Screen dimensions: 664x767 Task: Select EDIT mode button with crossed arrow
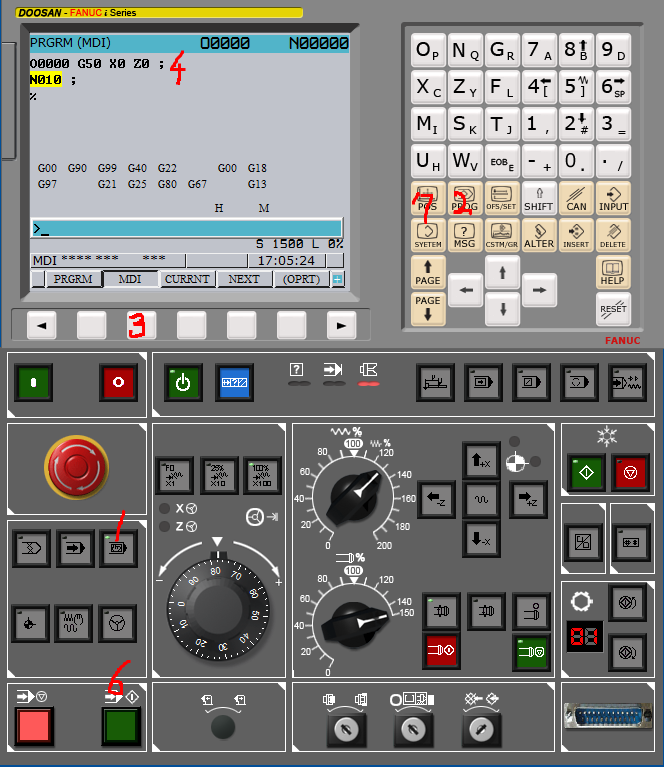[x=31, y=548]
